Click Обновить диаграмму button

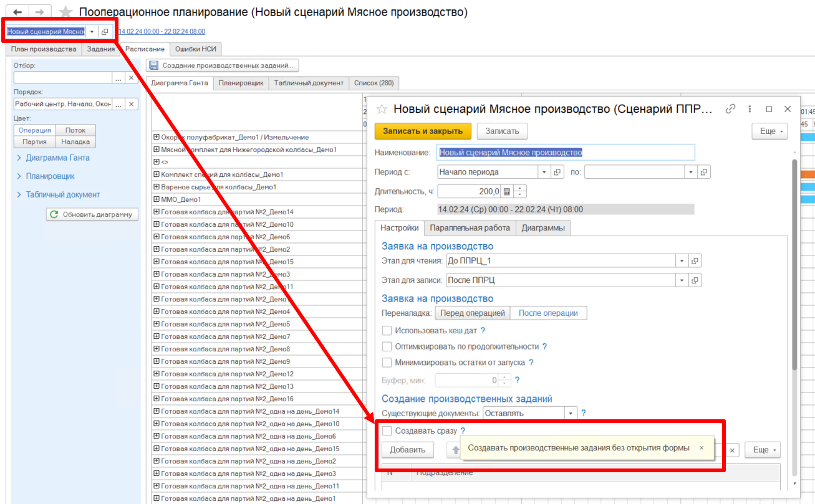(x=92, y=214)
